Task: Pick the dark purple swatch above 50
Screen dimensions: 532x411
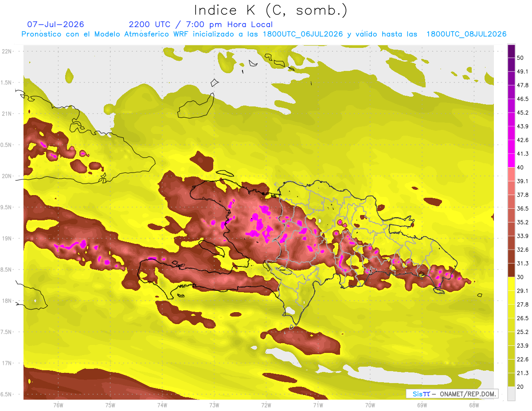Action: pyautogui.click(x=511, y=51)
